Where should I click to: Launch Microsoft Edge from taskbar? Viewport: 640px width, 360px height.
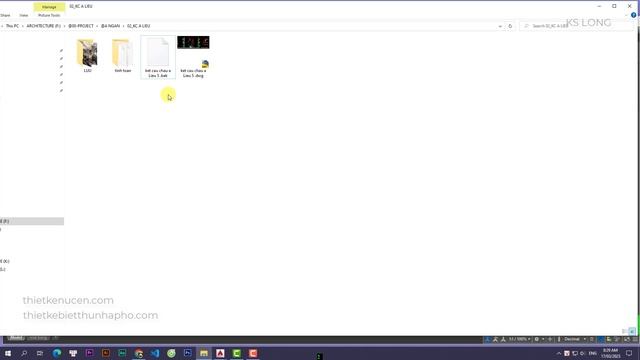[57, 353]
